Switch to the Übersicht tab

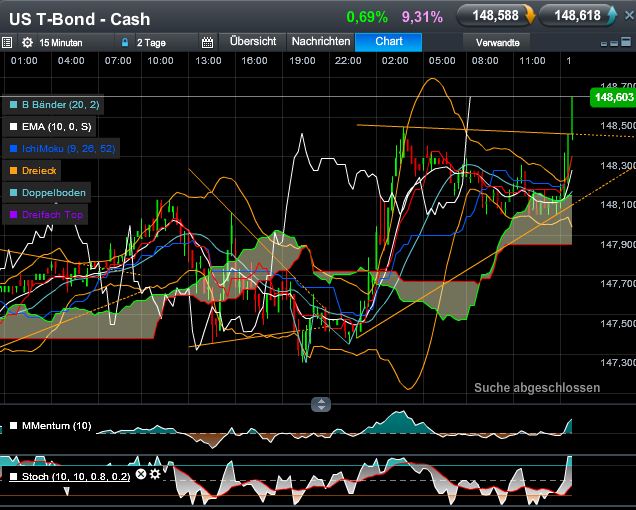tap(253, 41)
